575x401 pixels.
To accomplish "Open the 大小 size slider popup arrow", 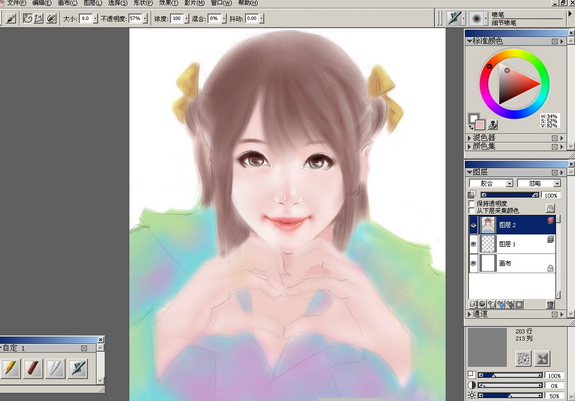I will coord(95,18).
